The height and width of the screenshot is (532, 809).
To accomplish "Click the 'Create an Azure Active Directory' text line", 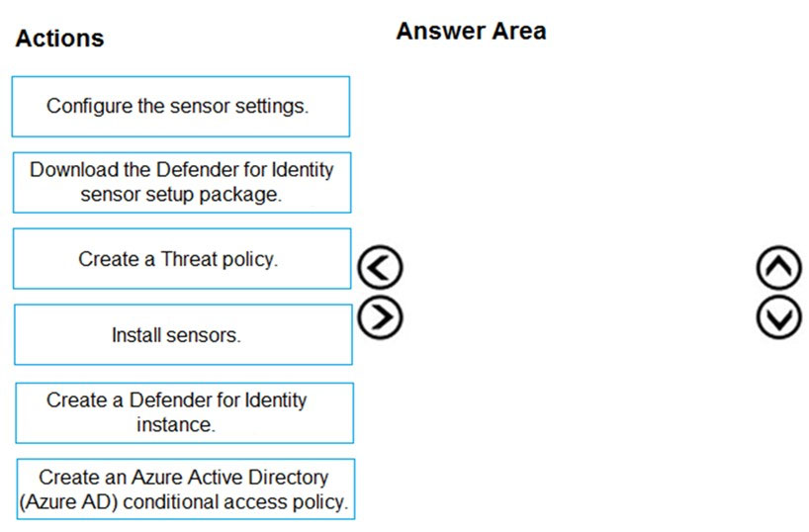I will (x=184, y=478).
